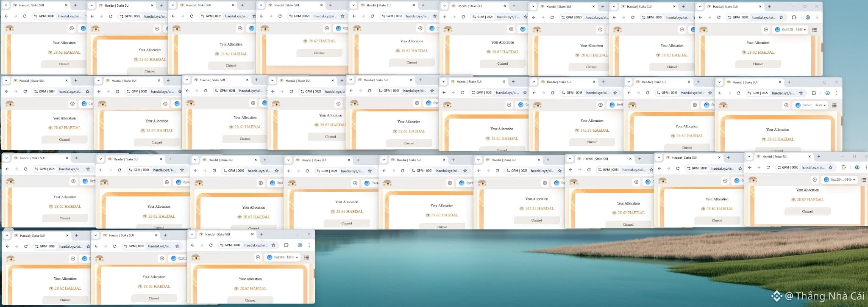Screen dimensions: 868x307
Task: Open the settings gear beside wallet 0xfec5...4ea6
Action: [x=786, y=105]
